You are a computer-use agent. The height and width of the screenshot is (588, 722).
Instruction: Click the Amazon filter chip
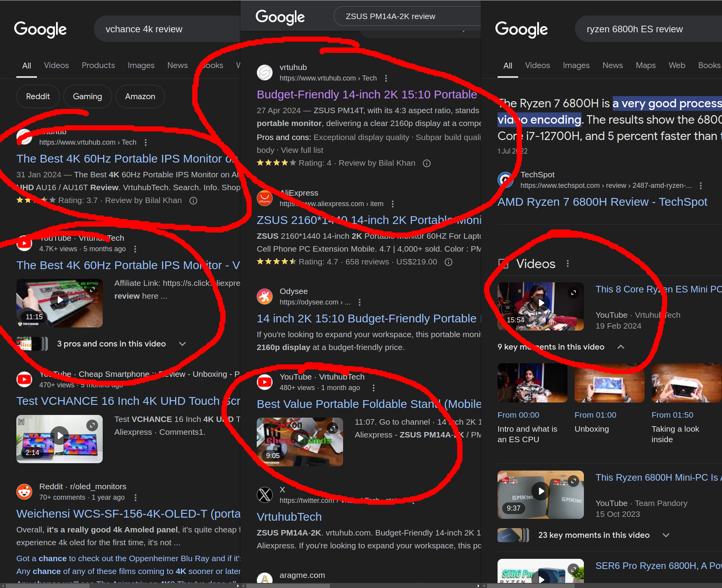(x=140, y=96)
